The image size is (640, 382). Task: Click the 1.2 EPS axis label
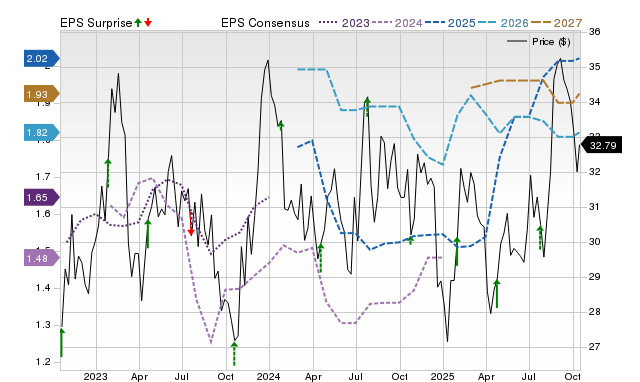click(x=43, y=362)
